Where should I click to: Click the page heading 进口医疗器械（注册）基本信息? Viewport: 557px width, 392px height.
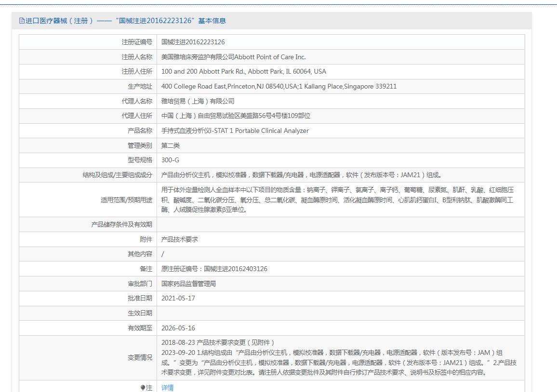point(125,21)
